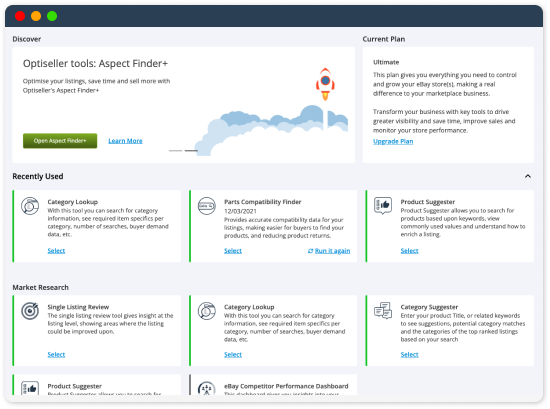550x409 pixels.
Task: Click the Ultimate plan name
Action: pyautogui.click(x=386, y=62)
